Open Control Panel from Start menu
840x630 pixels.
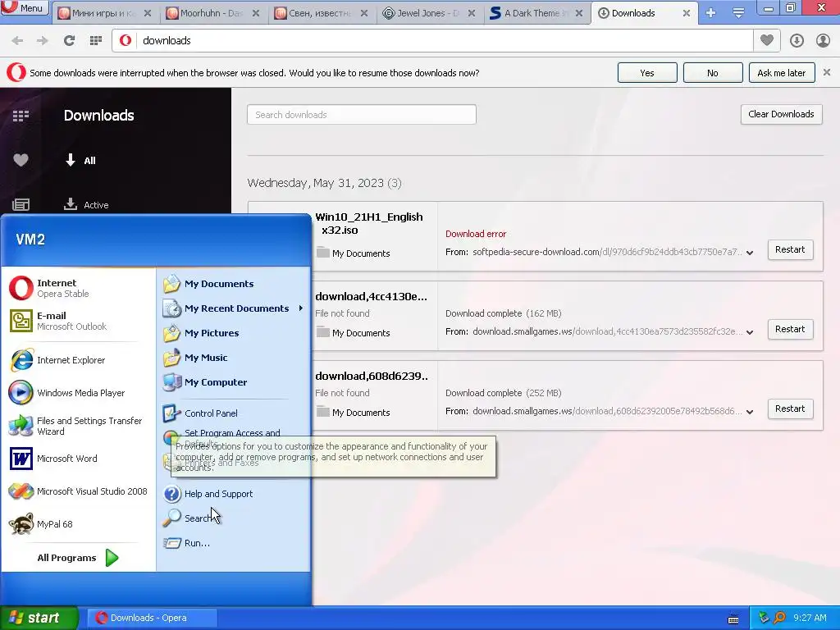[x=234, y=413]
